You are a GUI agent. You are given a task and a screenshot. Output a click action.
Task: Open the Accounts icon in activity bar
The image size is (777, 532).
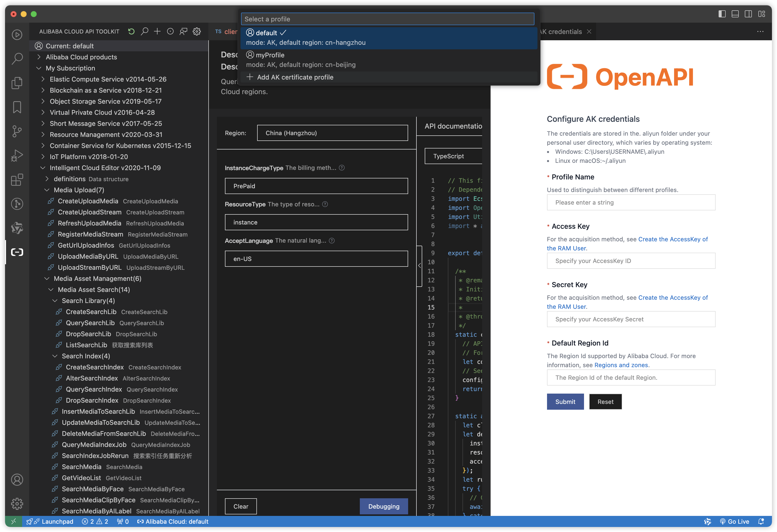[x=17, y=479]
